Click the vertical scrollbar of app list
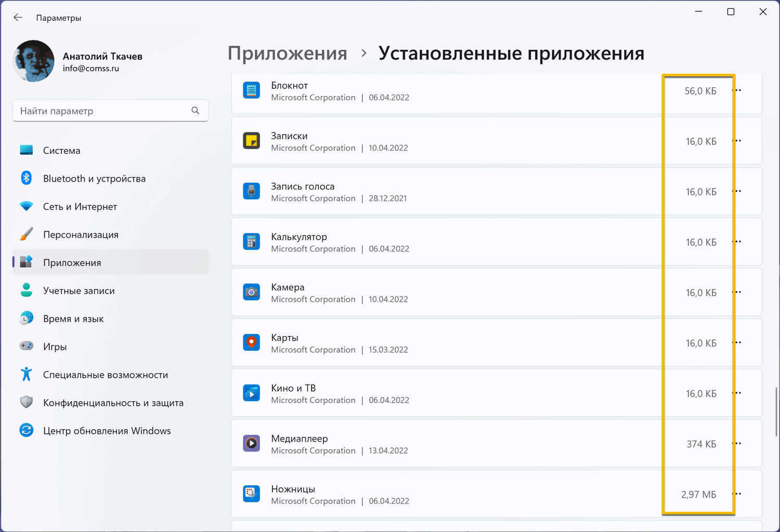The width and height of the screenshot is (780, 532). click(x=775, y=411)
